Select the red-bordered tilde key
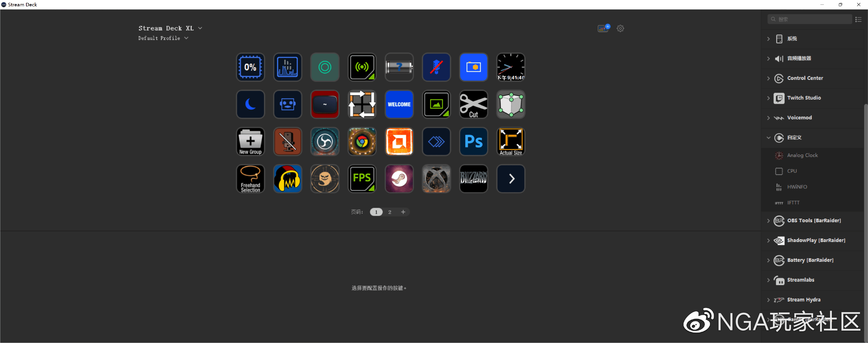Viewport: 868px width, 343px height. [x=325, y=104]
